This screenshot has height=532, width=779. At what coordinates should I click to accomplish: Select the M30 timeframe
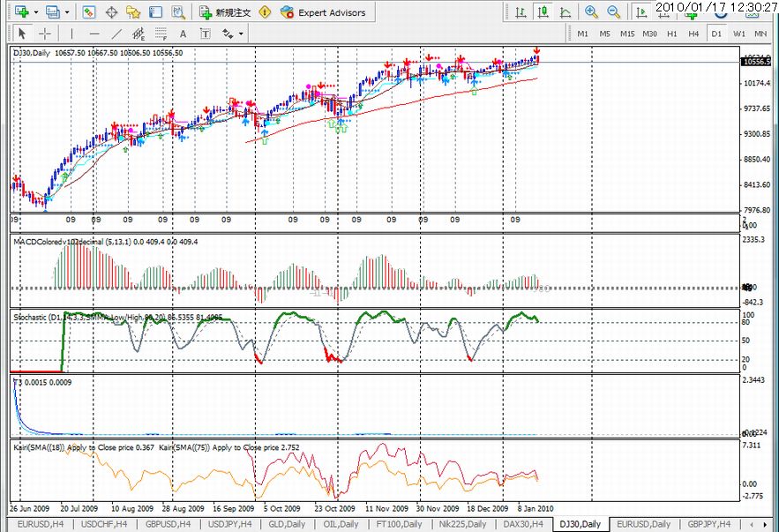pos(649,34)
